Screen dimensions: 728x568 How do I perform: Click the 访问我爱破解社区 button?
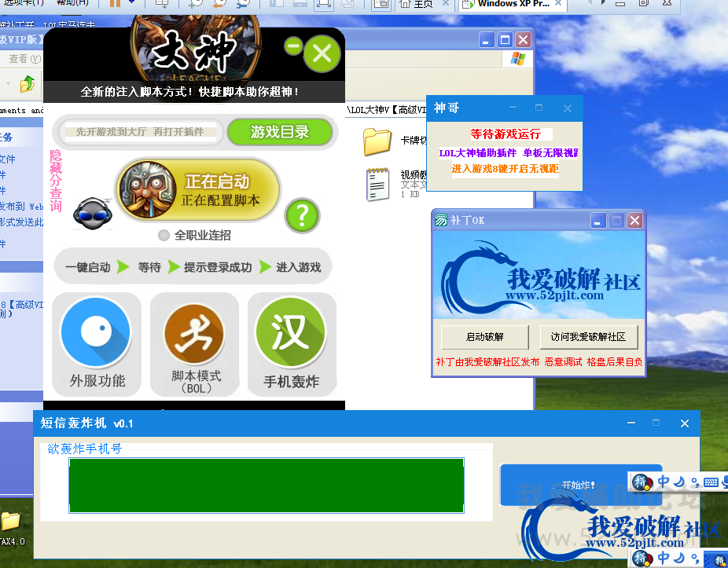588,337
